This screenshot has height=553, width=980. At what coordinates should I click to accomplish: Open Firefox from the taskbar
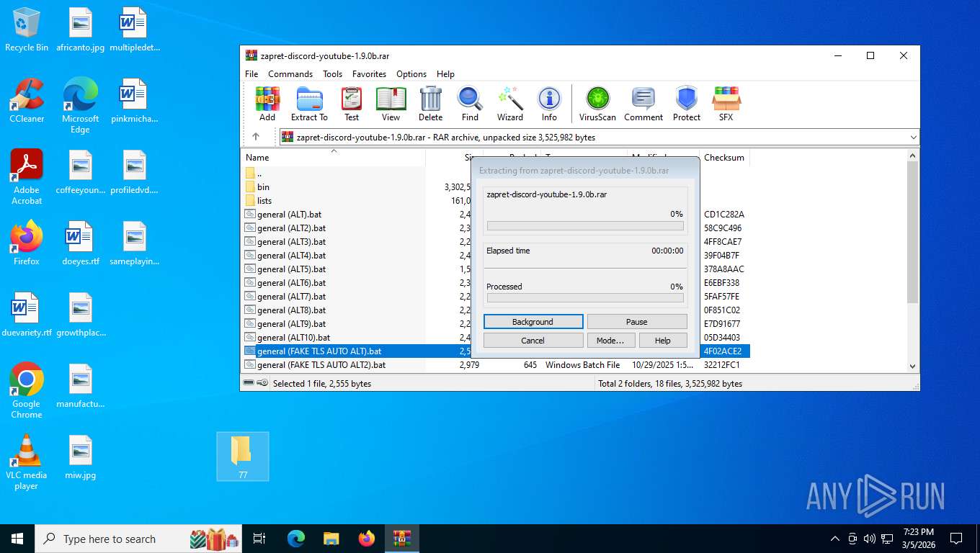[367, 539]
